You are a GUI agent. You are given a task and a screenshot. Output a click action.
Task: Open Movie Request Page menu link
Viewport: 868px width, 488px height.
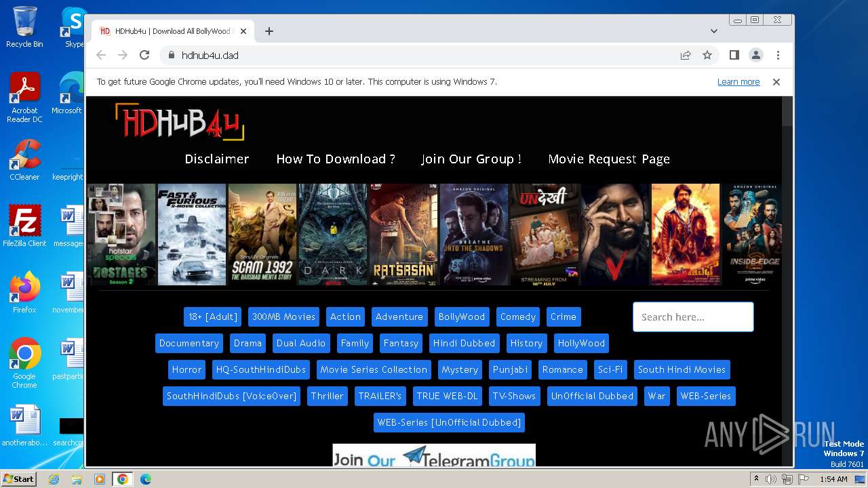(609, 159)
